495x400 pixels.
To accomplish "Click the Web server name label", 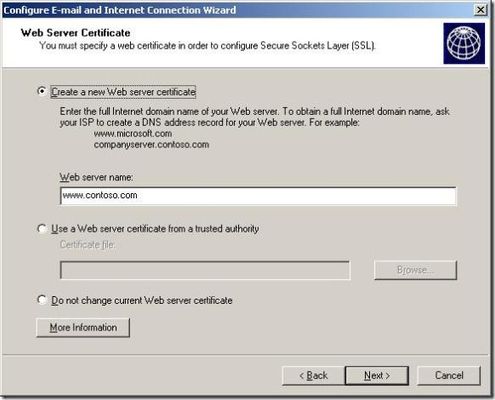I will click(96, 177).
